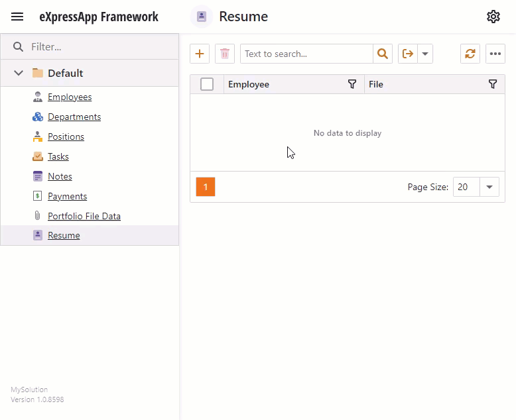Open the more actions ellipsis menu
516x420 pixels.
point(495,54)
